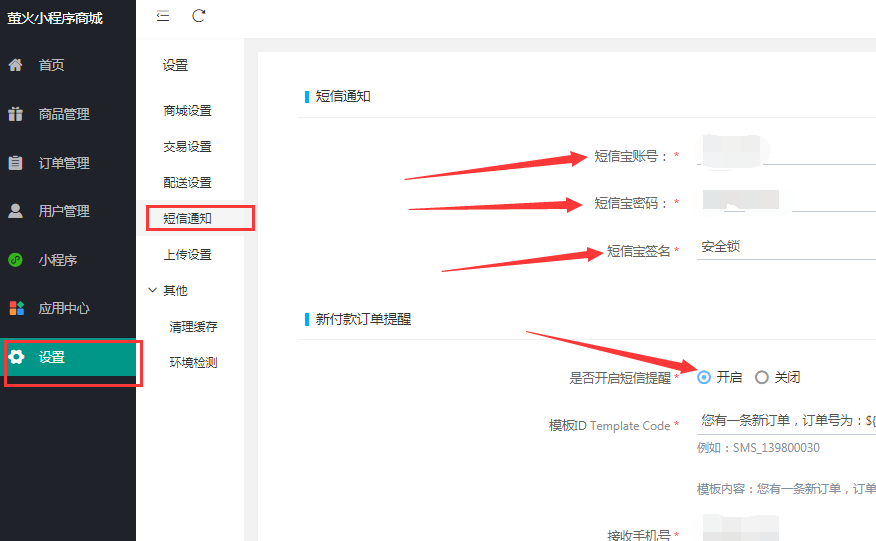The image size is (876, 541).
Task: Open 商城设置 in settings menu
Action: [x=188, y=111]
